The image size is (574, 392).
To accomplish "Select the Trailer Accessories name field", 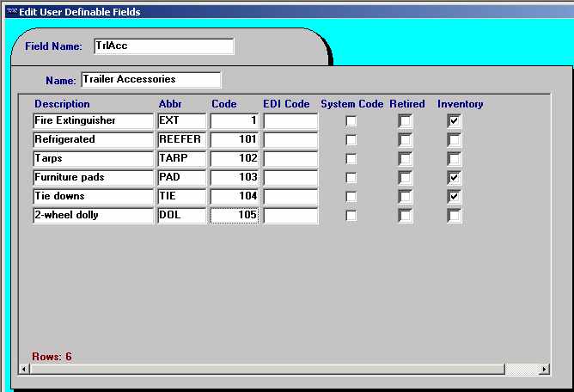I will [x=150, y=80].
